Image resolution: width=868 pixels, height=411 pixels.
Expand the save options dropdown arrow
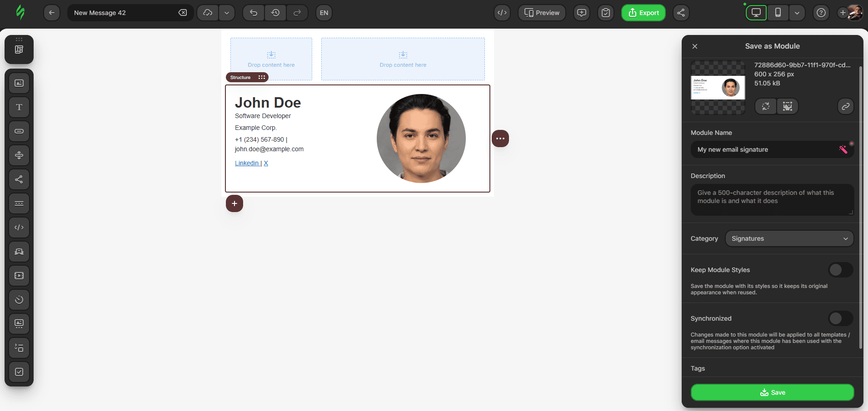[x=227, y=13]
